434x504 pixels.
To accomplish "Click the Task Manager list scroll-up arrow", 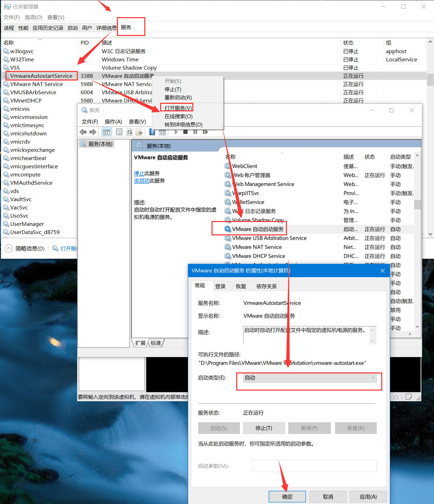I will click(431, 42).
